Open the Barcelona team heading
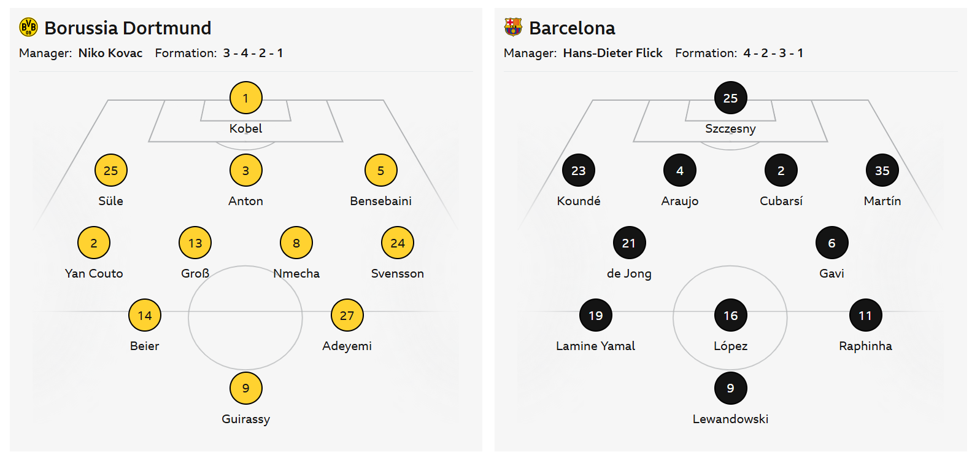Viewport: 980px width, 460px height. (x=572, y=28)
